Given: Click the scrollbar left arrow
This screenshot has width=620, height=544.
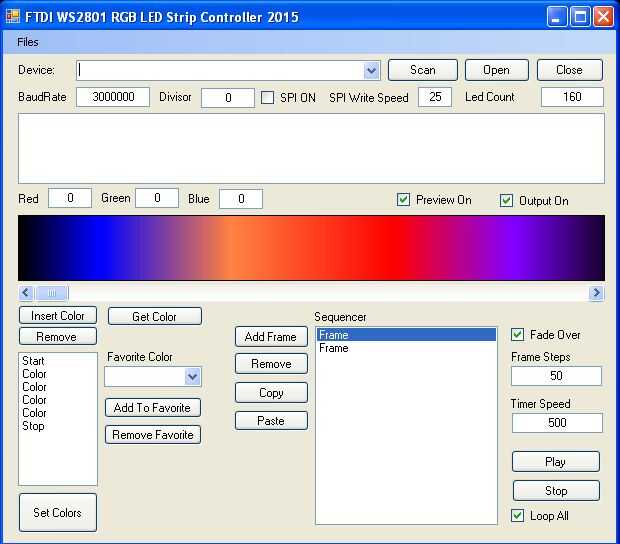Looking at the screenshot, I should point(26,293).
